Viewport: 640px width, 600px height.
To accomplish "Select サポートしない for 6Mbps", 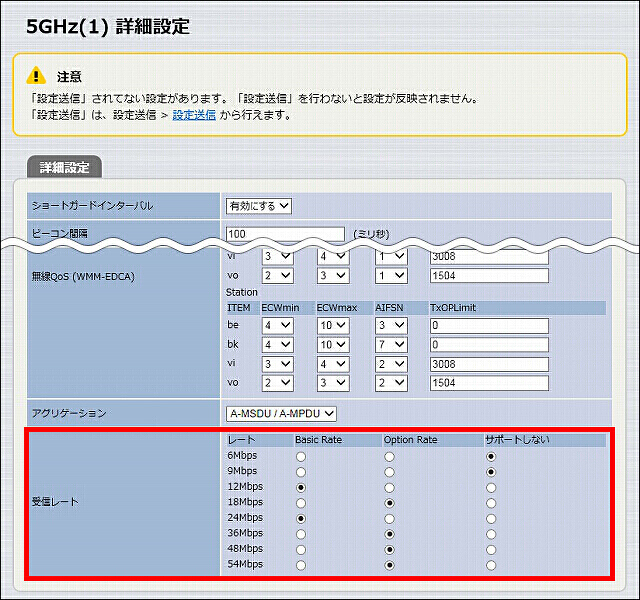I will 491,457.
